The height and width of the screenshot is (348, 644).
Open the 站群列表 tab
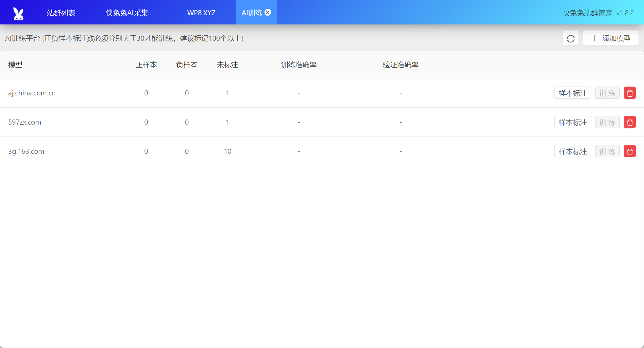(61, 13)
